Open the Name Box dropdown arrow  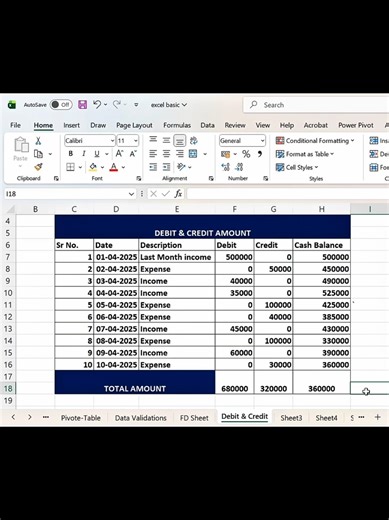tap(131, 194)
